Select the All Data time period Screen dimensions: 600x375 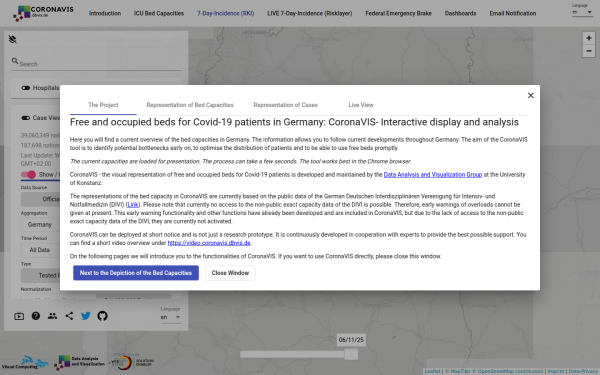[40, 250]
